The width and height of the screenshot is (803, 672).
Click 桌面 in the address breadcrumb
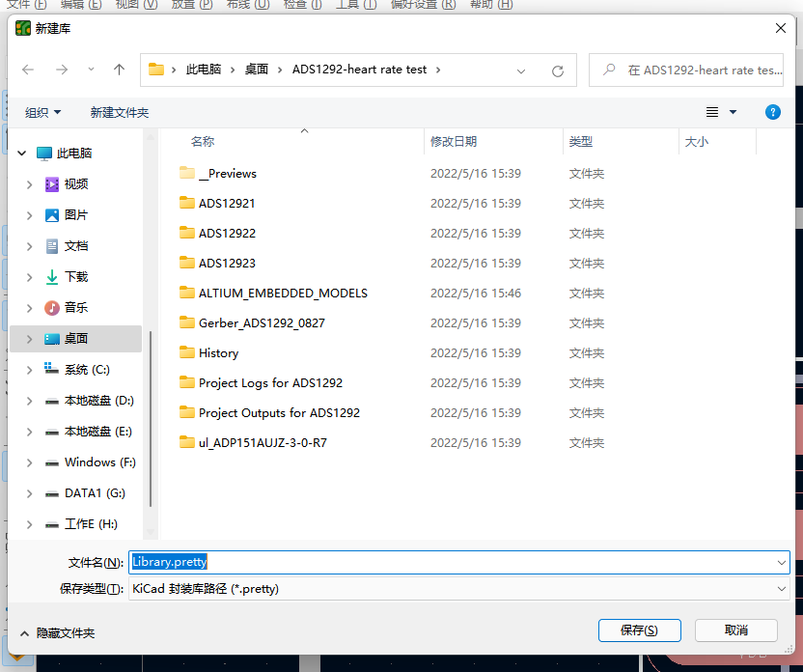point(257,70)
